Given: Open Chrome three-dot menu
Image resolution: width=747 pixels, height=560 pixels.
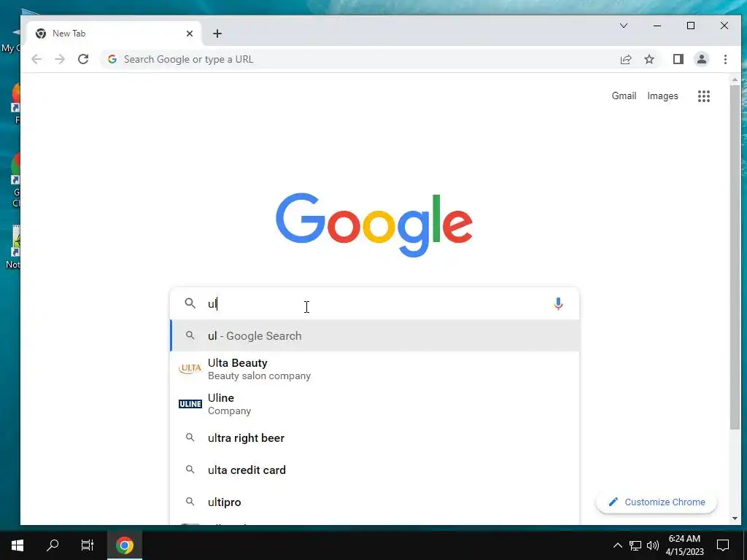Looking at the screenshot, I should (725, 59).
